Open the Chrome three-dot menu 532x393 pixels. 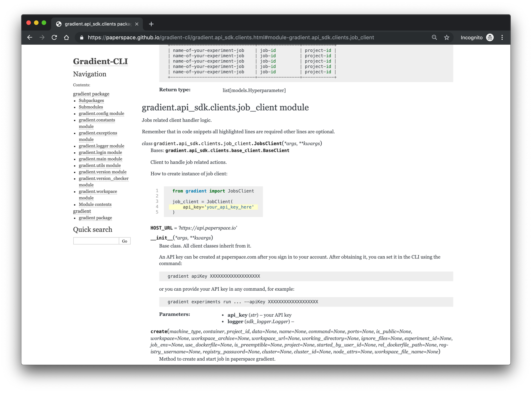502,37
